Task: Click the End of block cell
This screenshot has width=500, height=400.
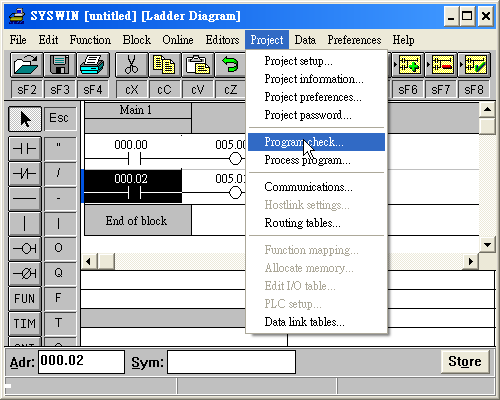Action: [138, 220]
